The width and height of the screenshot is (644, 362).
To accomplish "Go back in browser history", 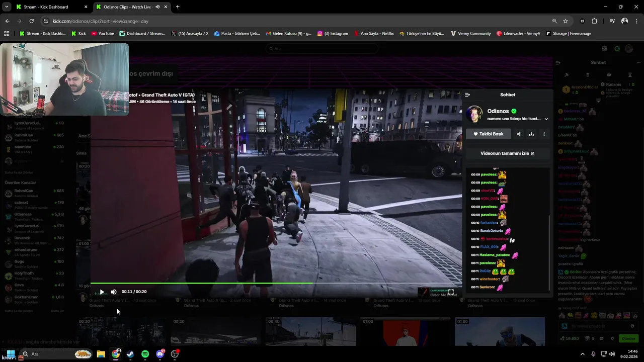I will pos(7,21).
